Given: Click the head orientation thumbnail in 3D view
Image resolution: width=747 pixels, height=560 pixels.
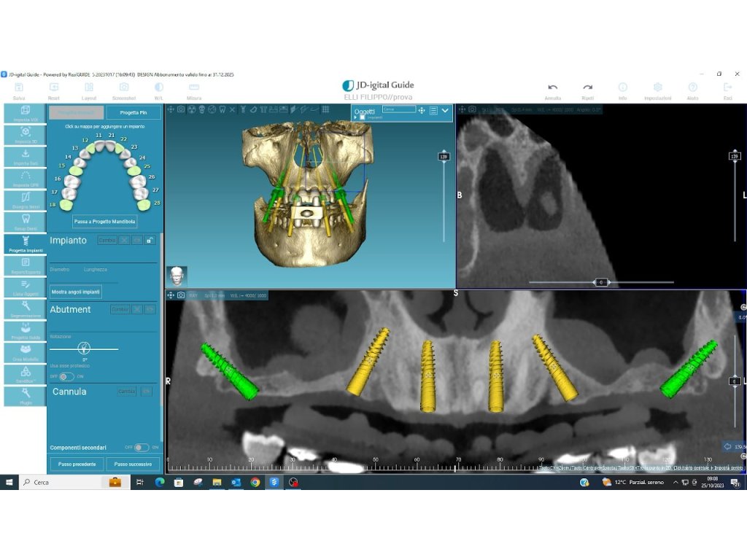Looking at the screenshot, I should coord(177,276).
